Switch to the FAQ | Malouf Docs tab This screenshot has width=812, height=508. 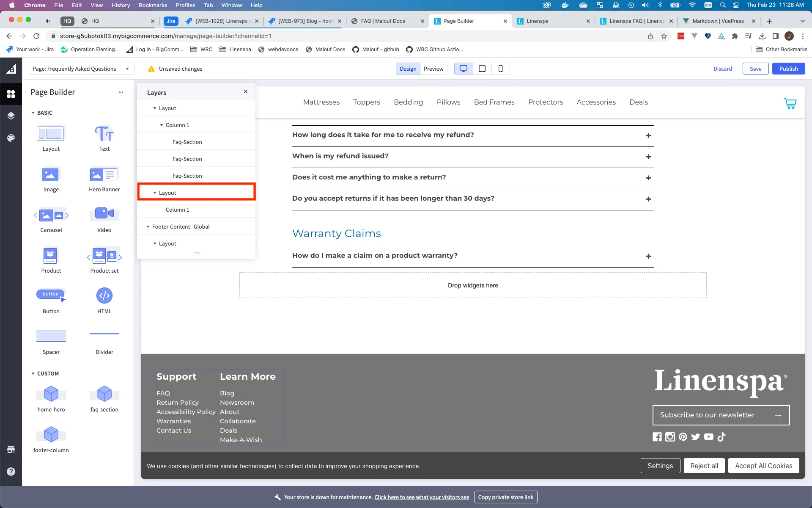tap(383, 21)
